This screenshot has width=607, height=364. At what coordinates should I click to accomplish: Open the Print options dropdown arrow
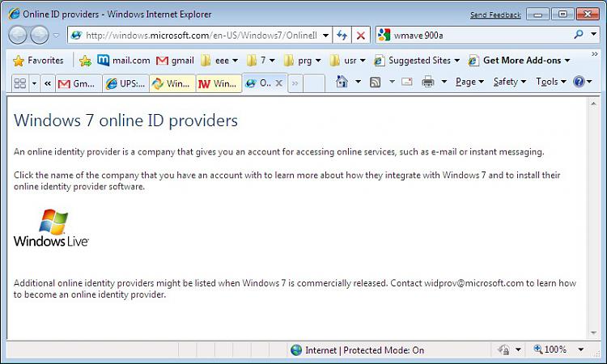click(444, 82)
